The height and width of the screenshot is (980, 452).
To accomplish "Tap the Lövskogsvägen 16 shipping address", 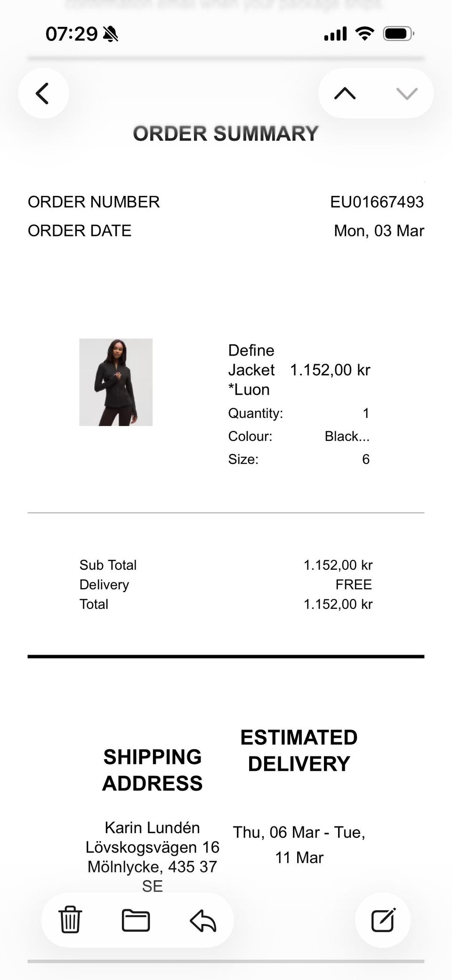I will (x=152, y=847).
